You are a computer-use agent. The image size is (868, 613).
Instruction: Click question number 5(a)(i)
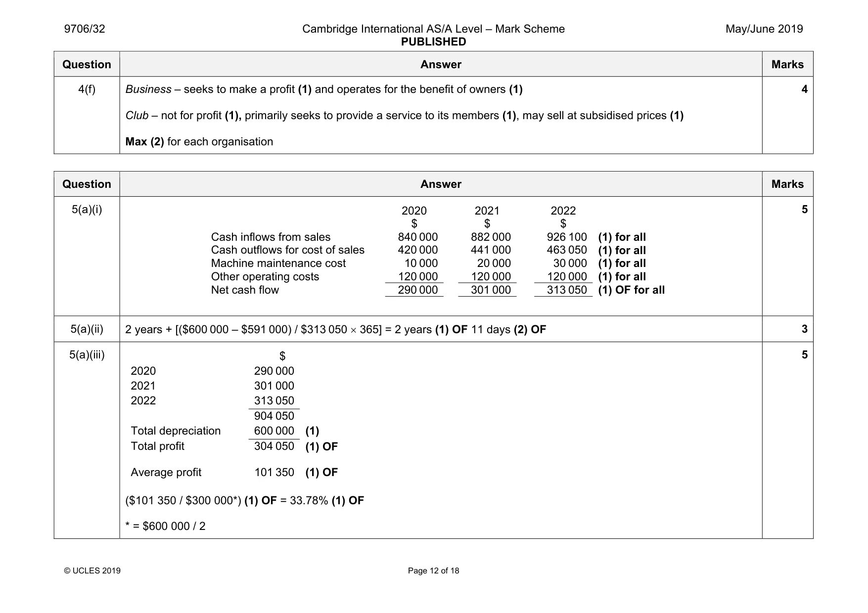[87, 209]
